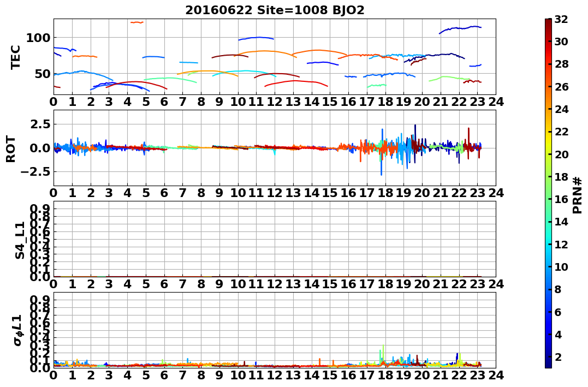Click the 32 tick on the PRN colorbar
The width and height of the screenshot is (588, 387).
coord(561,20)
